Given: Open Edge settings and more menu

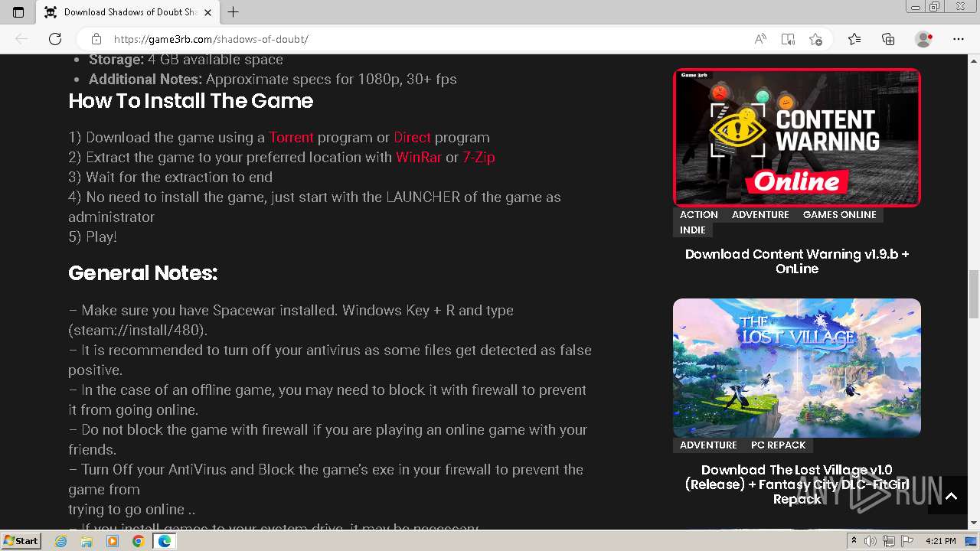Looking at the screenshot, I should click(x=959, y=39).
